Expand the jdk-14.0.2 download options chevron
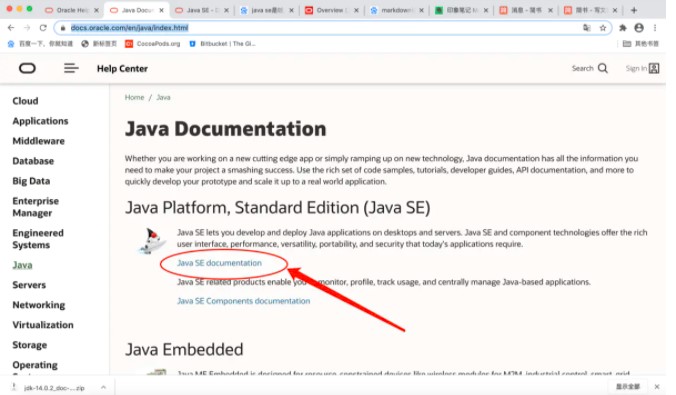 (103, 387)
